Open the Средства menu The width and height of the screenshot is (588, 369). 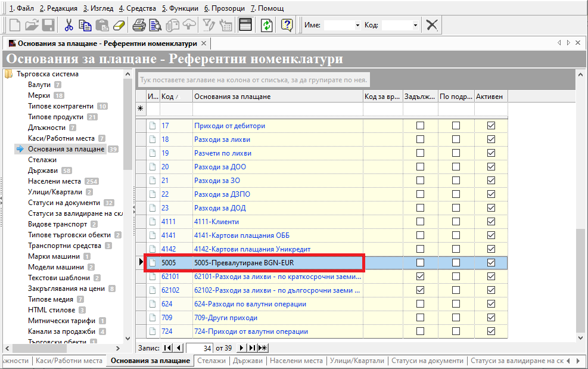[136, 8]
